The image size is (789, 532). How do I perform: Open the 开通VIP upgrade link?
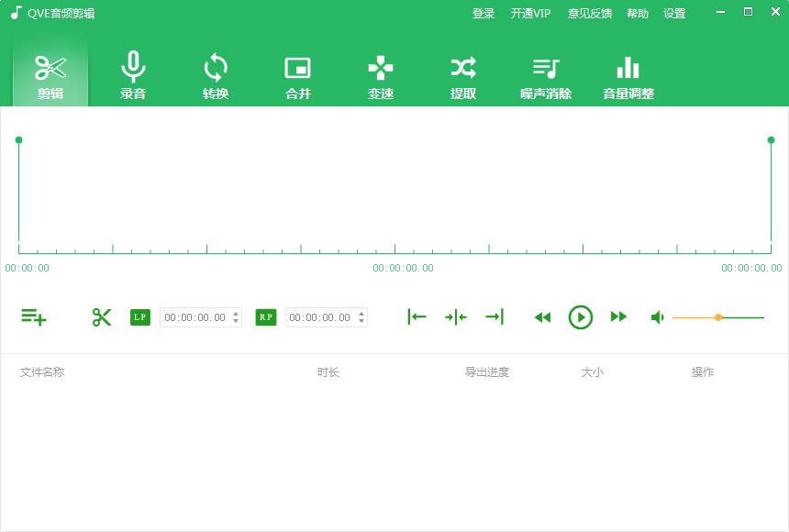tap(530, 13)
